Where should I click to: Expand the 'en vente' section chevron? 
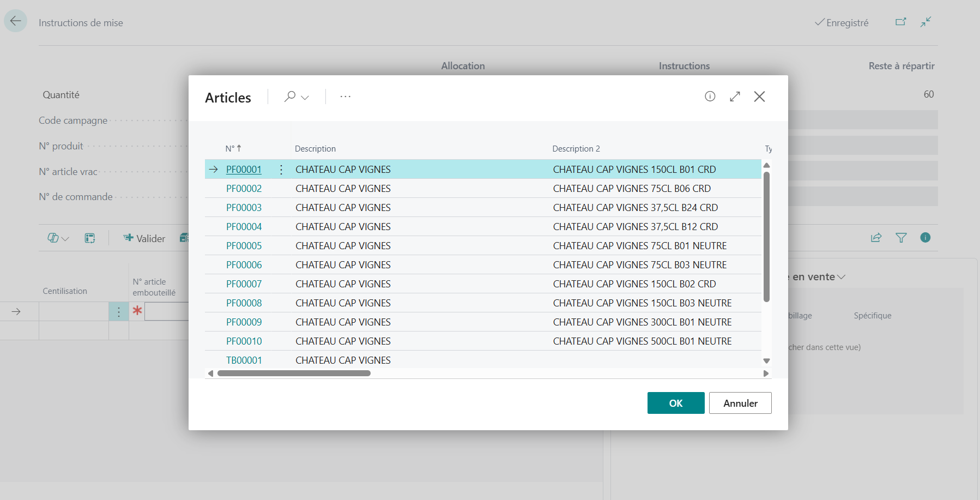click(842, 277)
